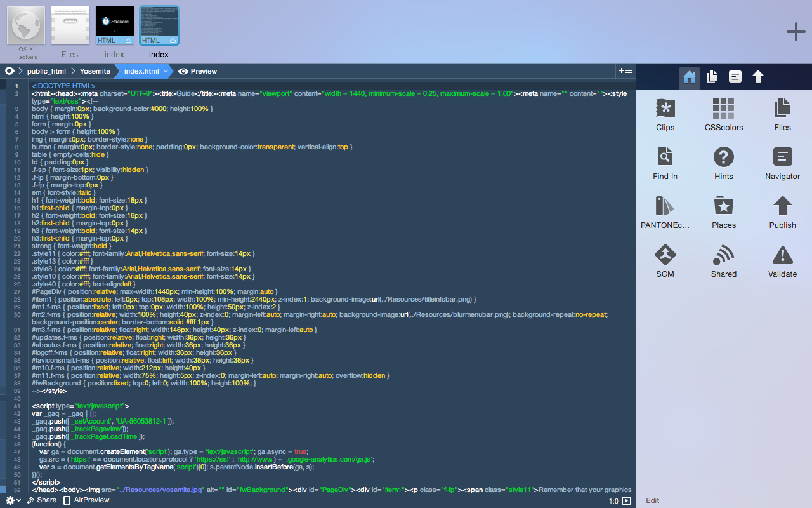
Task: Open the Places tool
Action: click(x=723, y=213)
